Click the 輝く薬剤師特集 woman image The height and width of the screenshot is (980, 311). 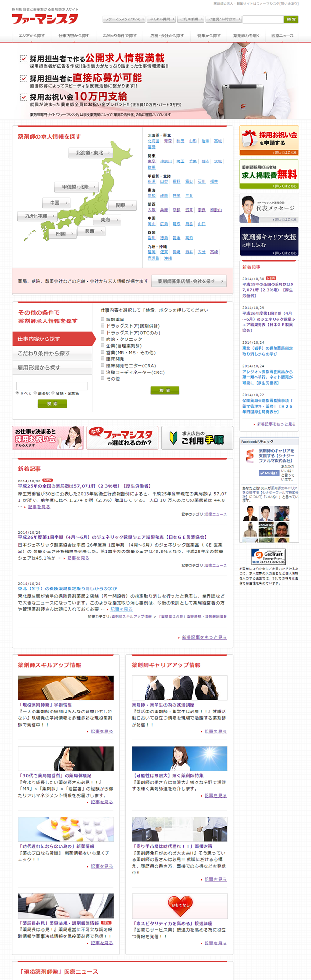[x=179, y=759]
